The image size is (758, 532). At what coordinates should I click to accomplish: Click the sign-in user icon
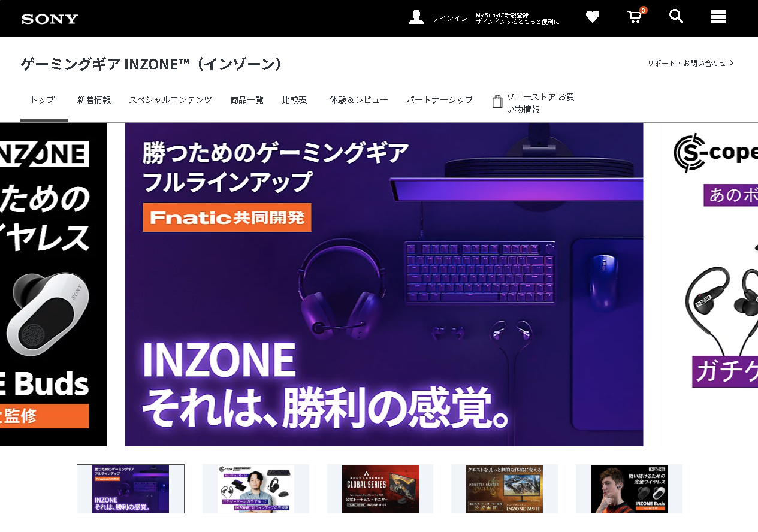[x=415, y=17]
